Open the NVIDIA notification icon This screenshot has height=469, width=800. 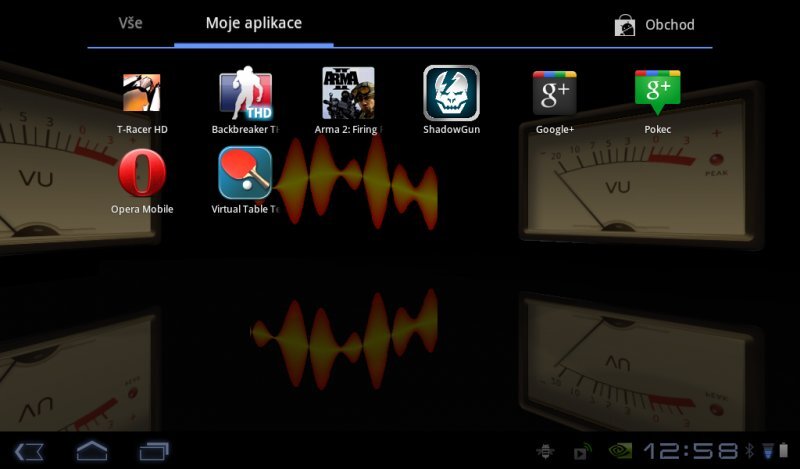click(x=619, y=451)
